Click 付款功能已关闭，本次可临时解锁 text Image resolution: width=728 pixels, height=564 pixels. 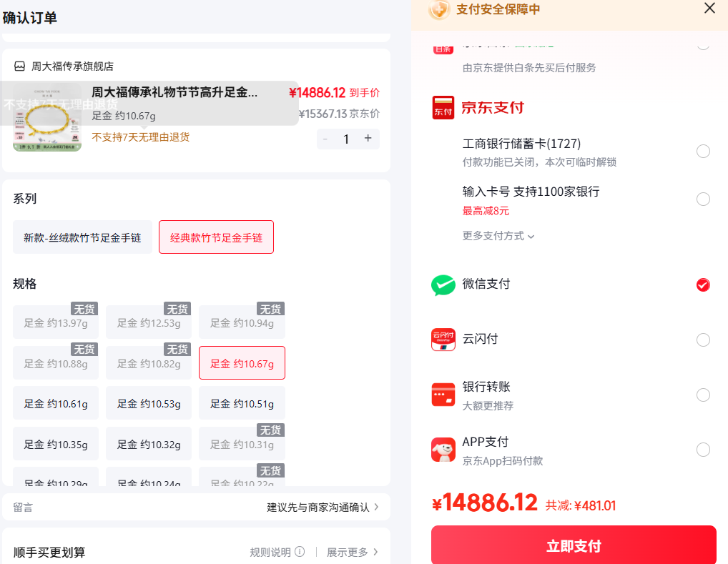[539, 162]
